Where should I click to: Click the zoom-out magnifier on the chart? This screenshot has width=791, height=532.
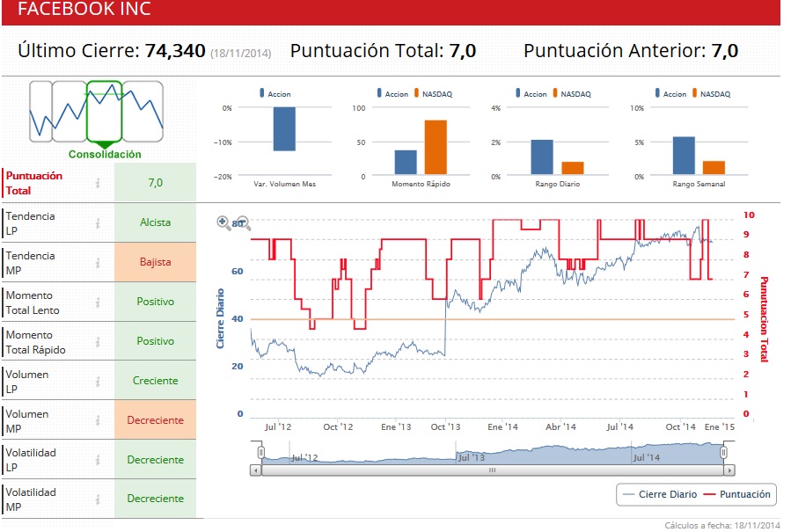click(243, 222)
